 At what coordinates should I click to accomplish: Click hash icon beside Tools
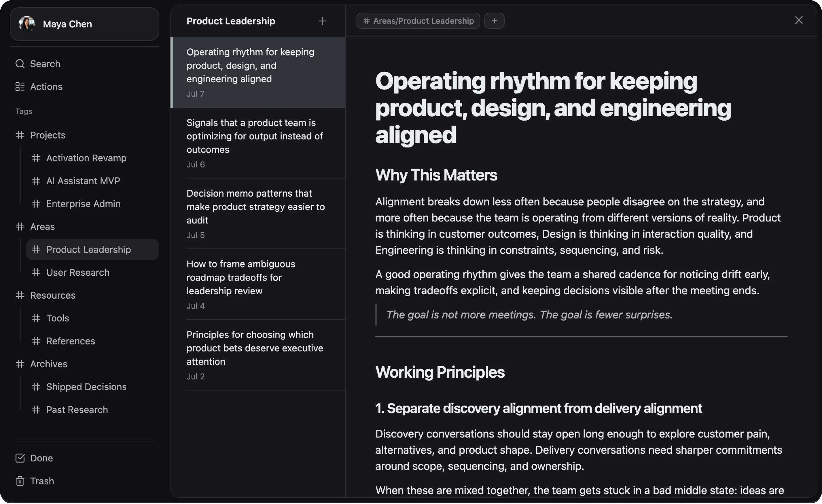[x=36, y=318]
